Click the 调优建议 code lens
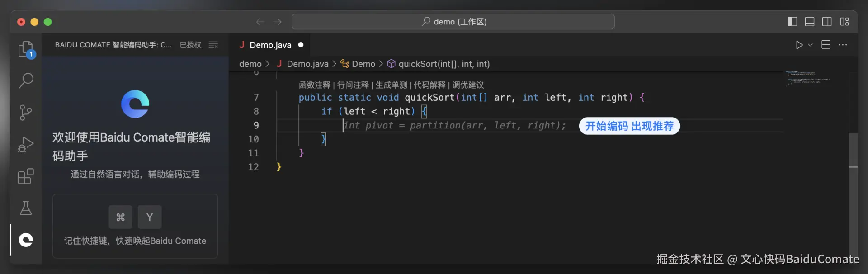The width and height of the screenshot is (868, 274). (x=468, y=85)
